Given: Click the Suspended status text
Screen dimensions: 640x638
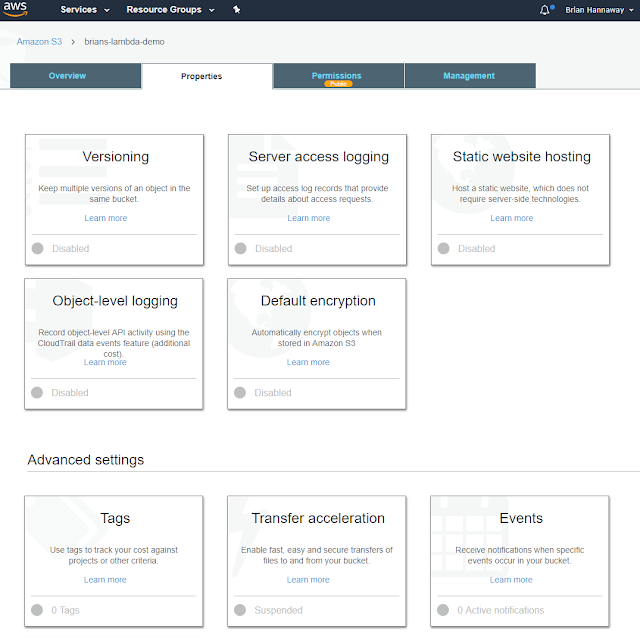Looking at the screenshot, I should (278, 610).
